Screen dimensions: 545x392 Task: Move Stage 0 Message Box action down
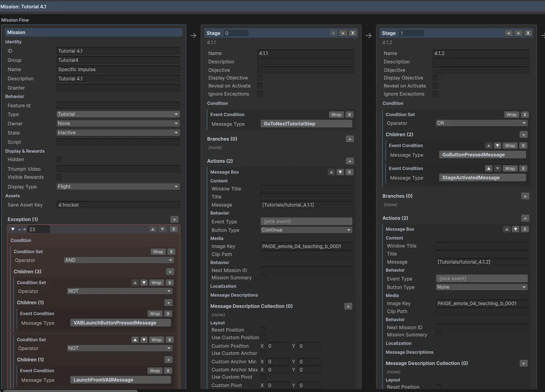pos(340,172)
